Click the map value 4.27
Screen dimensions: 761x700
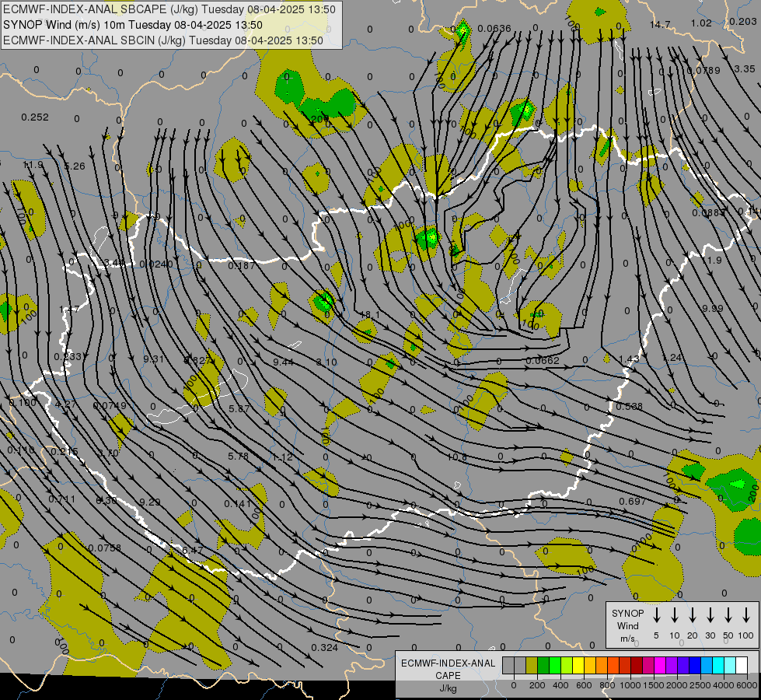click(x=65, y=404)
